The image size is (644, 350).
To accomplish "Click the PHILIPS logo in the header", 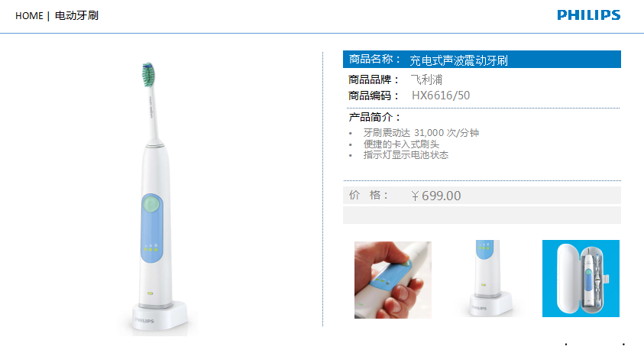I will [588, 15].
